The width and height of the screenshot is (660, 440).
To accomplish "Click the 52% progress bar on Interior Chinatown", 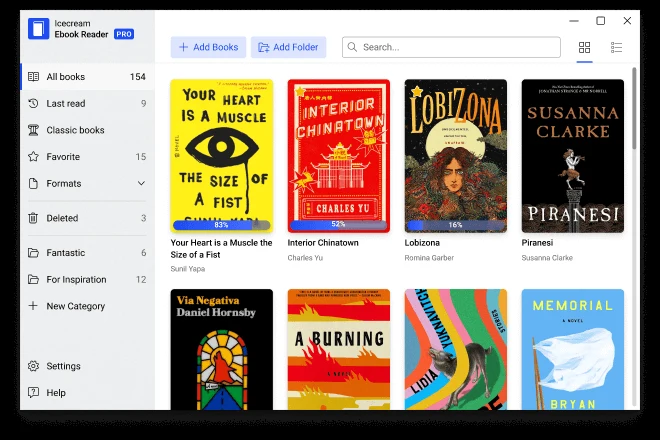I will tap(338, 224).
